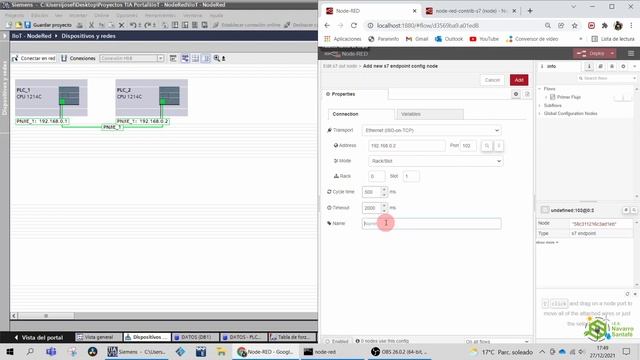640x360 pixels.
Task: Click Conexiones button in network view
Action: pyautogui.click(x=78, y=58)
